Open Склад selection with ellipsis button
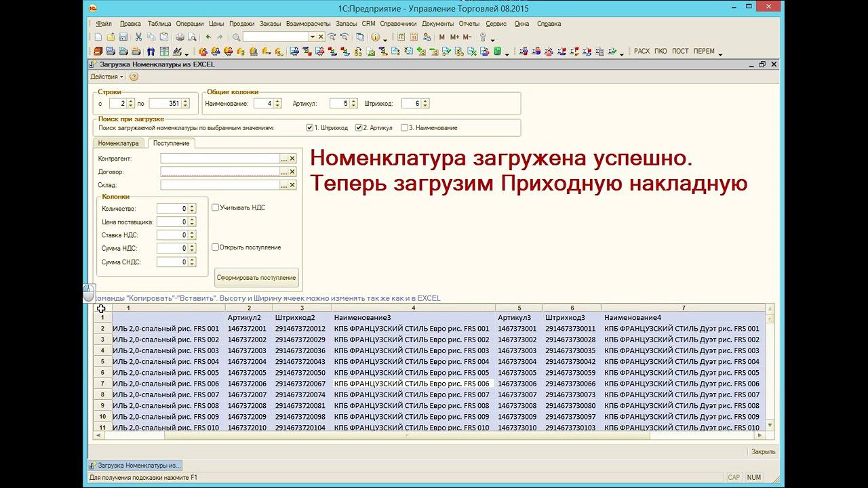Image resolution: width=868 pixels, height=488 pixels. tap(283, 185)
